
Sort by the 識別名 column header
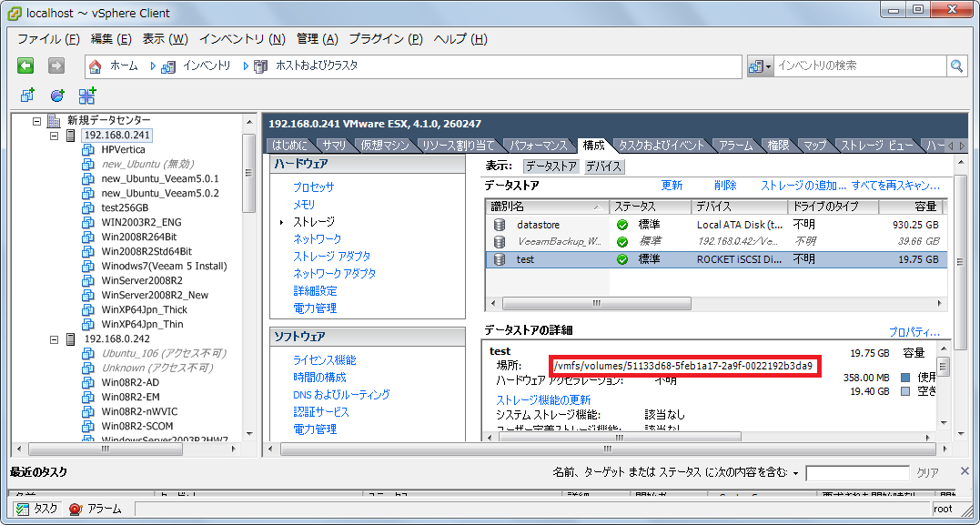coord(547,207)
